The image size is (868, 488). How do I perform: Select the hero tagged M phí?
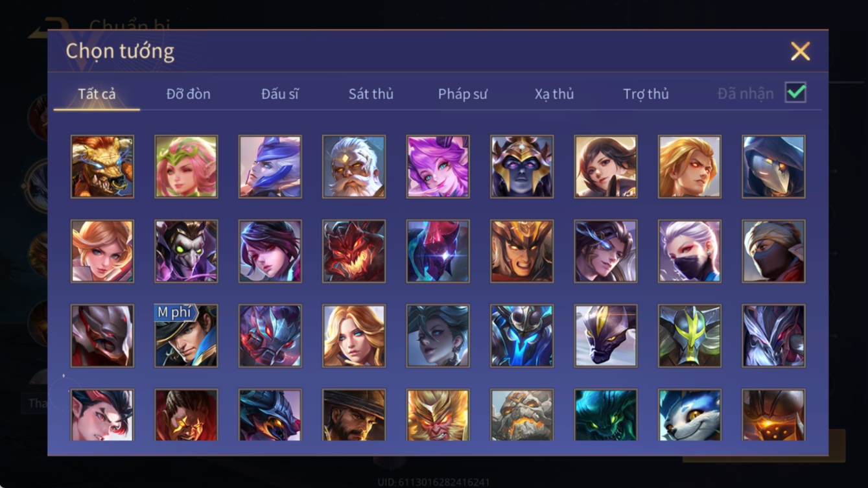[186, 336]
